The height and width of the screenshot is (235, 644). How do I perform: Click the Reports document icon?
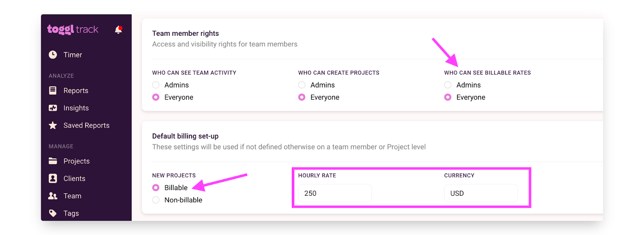point(53,90)
